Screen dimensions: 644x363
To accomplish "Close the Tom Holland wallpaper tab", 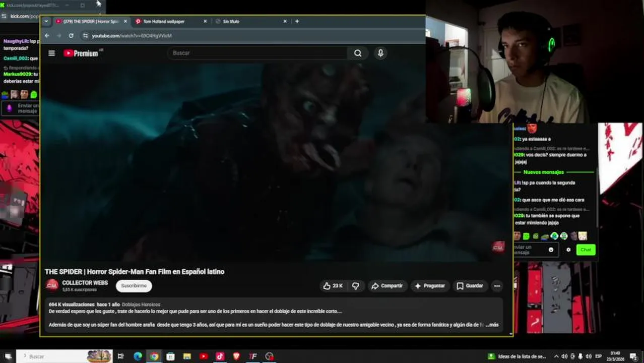I will (x=205, y=21).
